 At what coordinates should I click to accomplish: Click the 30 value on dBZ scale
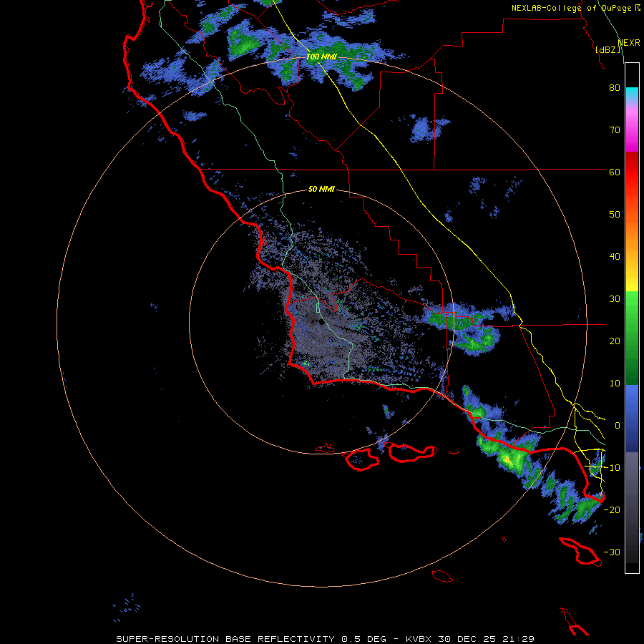pos(615,298)
